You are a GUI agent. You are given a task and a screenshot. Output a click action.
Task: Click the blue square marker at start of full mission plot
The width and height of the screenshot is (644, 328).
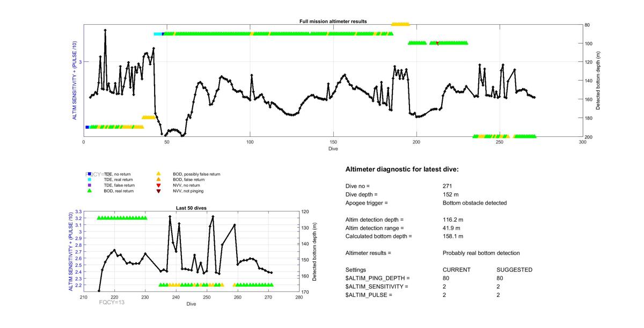[87, 127]
